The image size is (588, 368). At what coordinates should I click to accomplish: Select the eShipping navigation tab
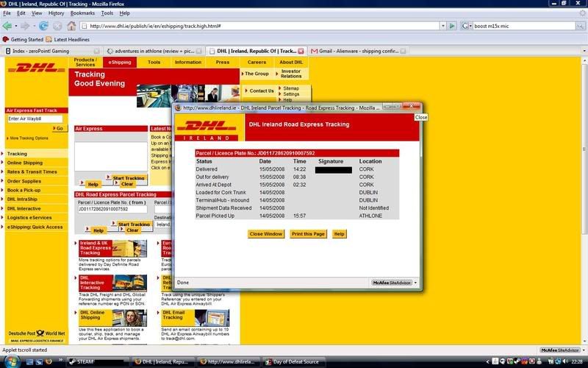(x=120, y=63)
